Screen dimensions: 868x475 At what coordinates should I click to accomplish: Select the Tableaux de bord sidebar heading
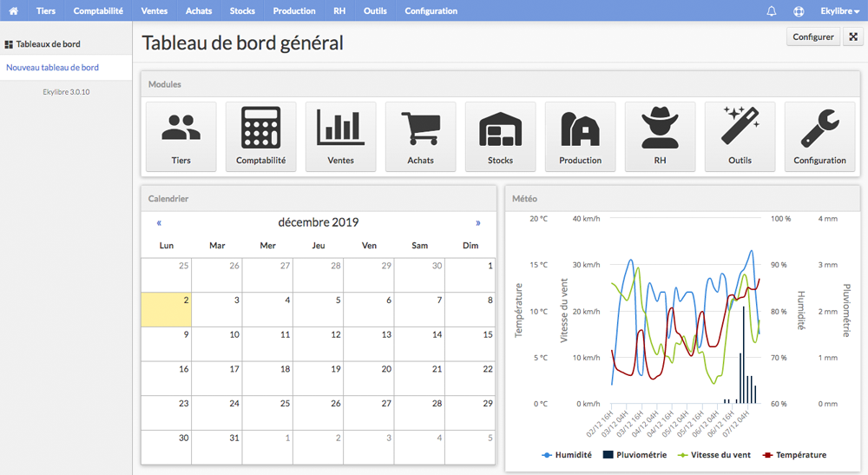pos(48,44)
